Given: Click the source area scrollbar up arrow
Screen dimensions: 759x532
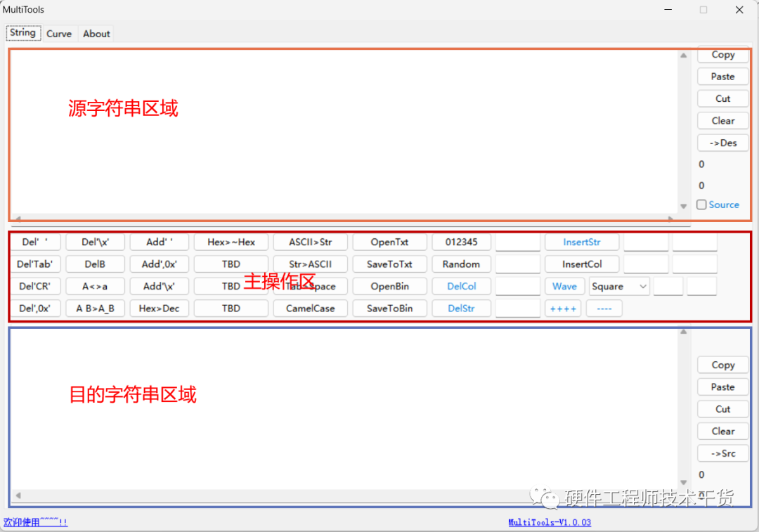Looking at the screenshot, I should (x=684, y=56).
